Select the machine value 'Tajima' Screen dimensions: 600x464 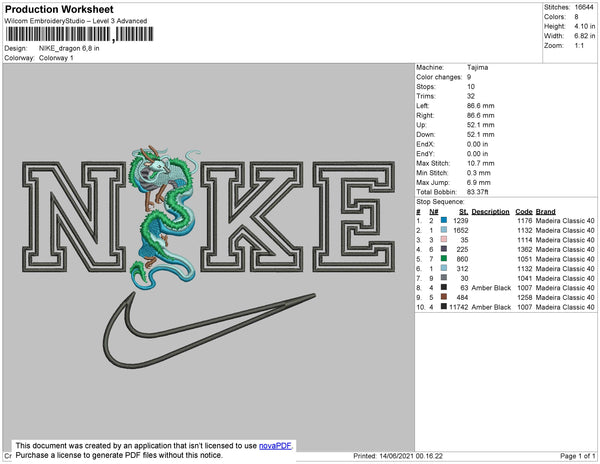(477, 67)
